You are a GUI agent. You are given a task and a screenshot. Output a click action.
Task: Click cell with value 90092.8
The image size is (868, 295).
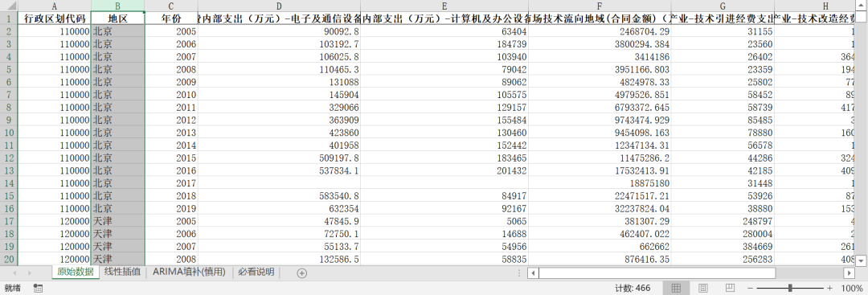tap(279, 31)
